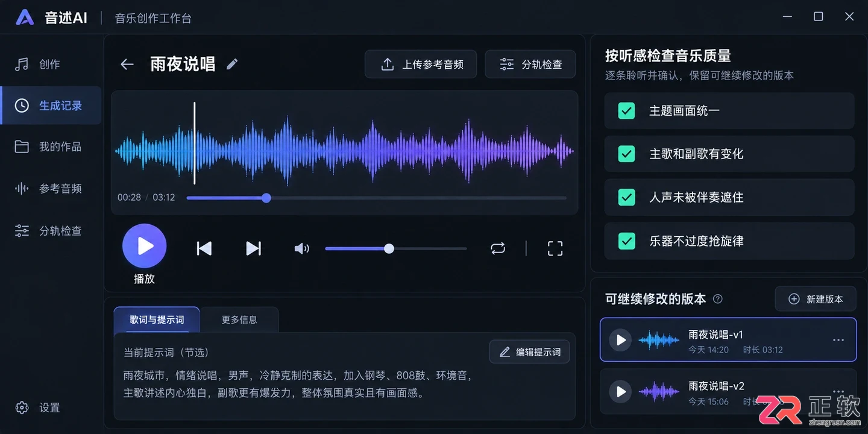Close the 音述AI window

tap(849, 17)
